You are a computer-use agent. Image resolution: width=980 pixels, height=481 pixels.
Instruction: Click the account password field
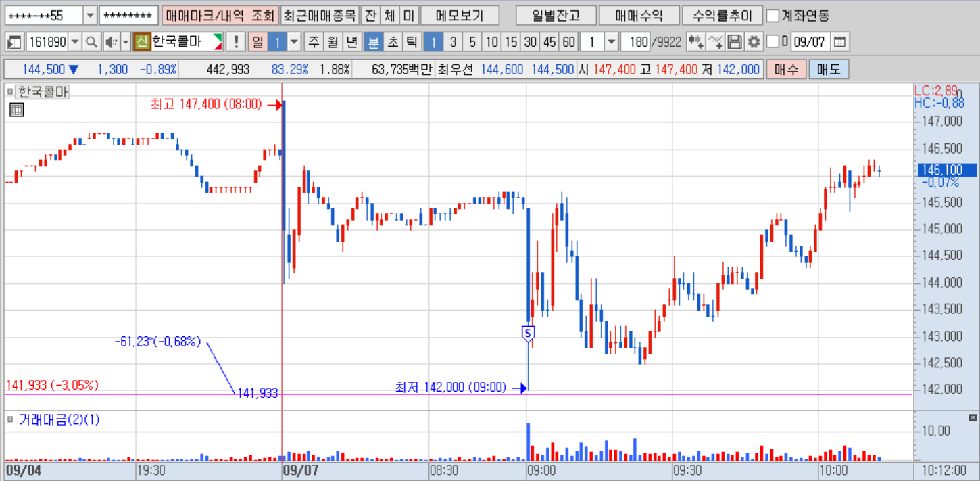coord(129,16)
